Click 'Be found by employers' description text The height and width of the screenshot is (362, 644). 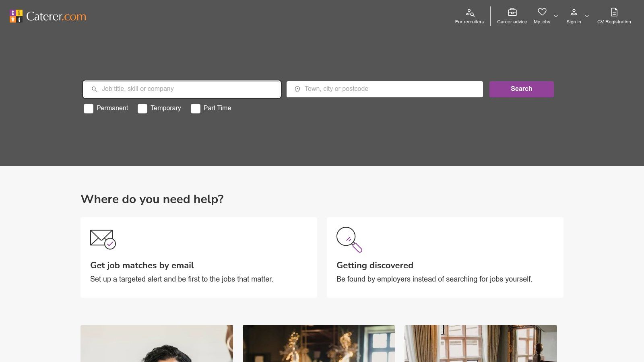point(434,279)
